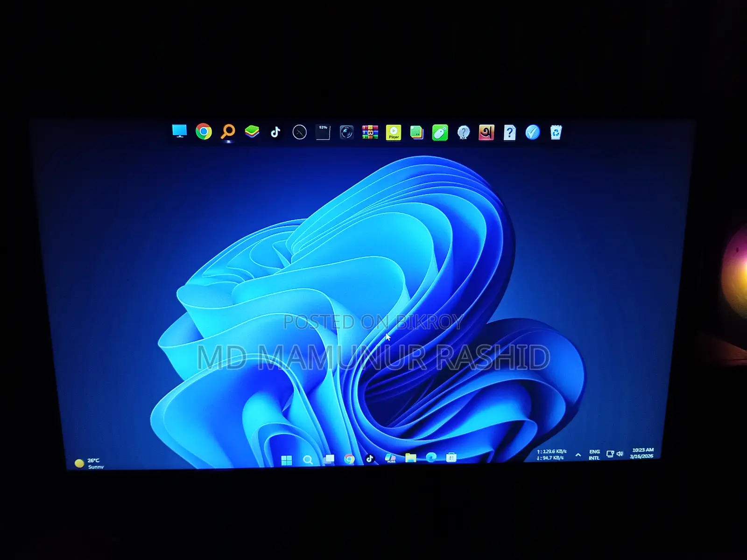Open Chrome from the taskbar
The width and height of the screenshot is (747, 560).
(349, 459)
